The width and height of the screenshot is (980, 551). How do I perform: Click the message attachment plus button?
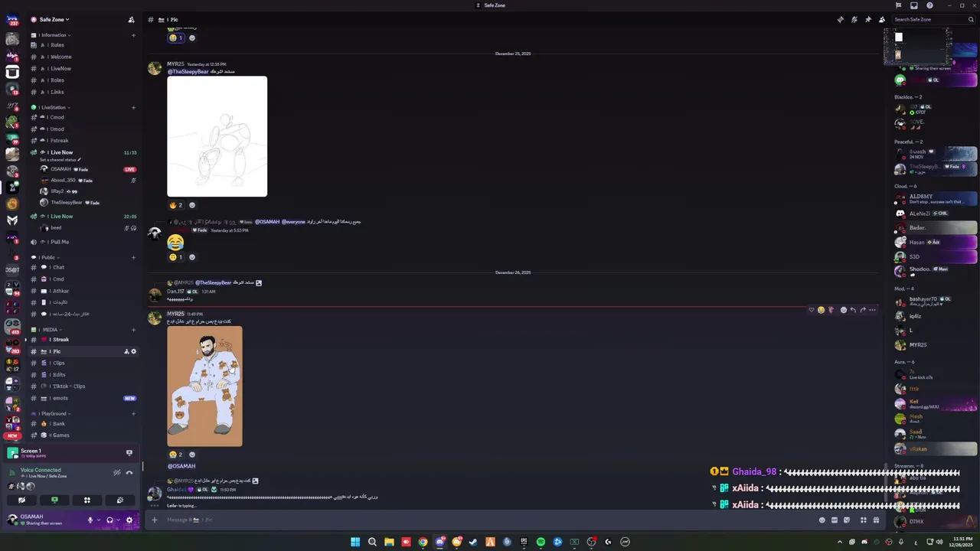tap(154, 520)
